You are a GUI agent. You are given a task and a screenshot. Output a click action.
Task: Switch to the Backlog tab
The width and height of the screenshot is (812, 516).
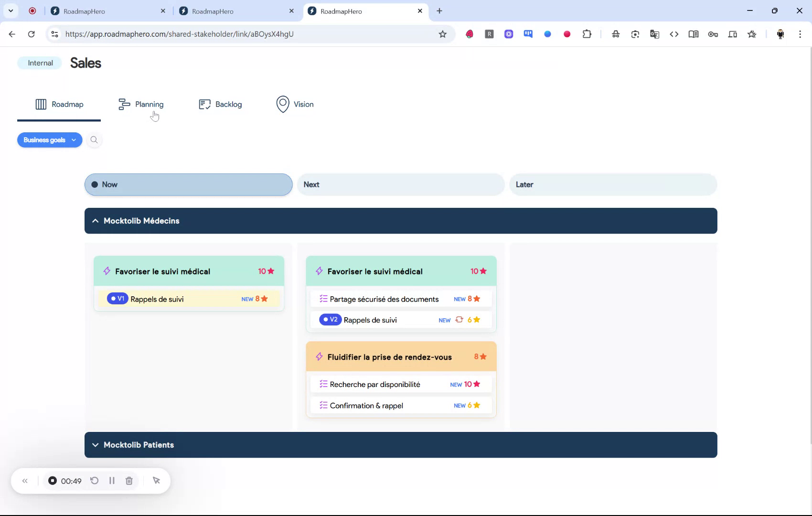tap(220, 104)
